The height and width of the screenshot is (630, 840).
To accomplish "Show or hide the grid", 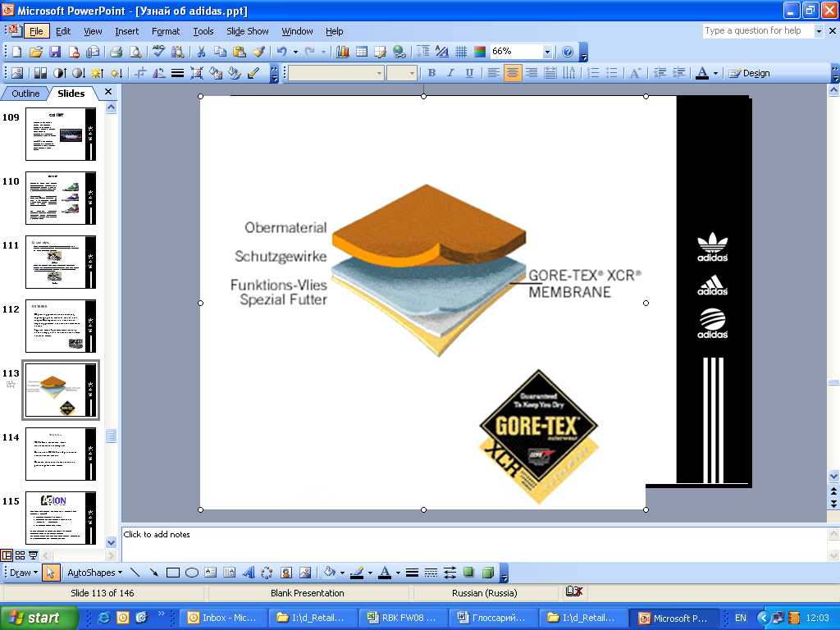I will point(461,52).
